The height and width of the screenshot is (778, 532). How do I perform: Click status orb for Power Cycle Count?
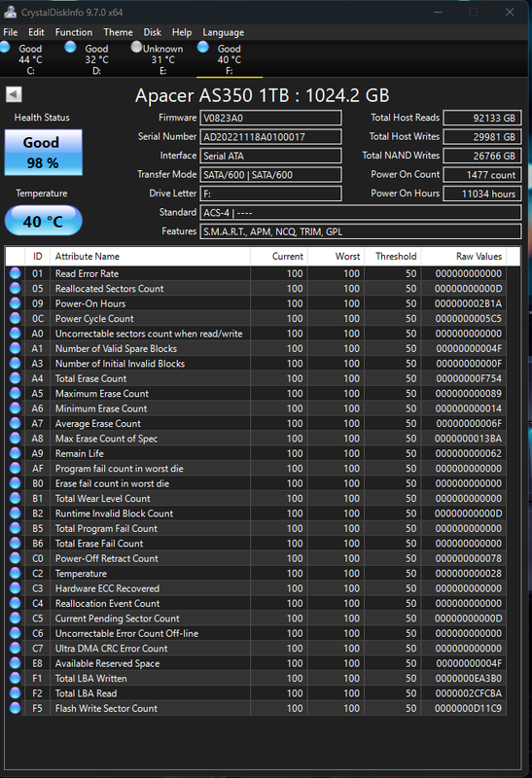coord(16,318)
